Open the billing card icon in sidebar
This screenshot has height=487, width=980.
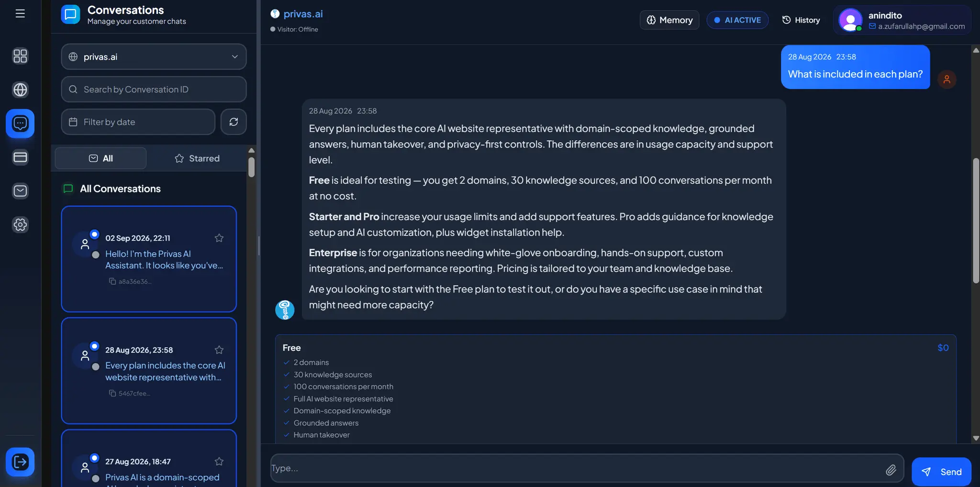point(20,157)
